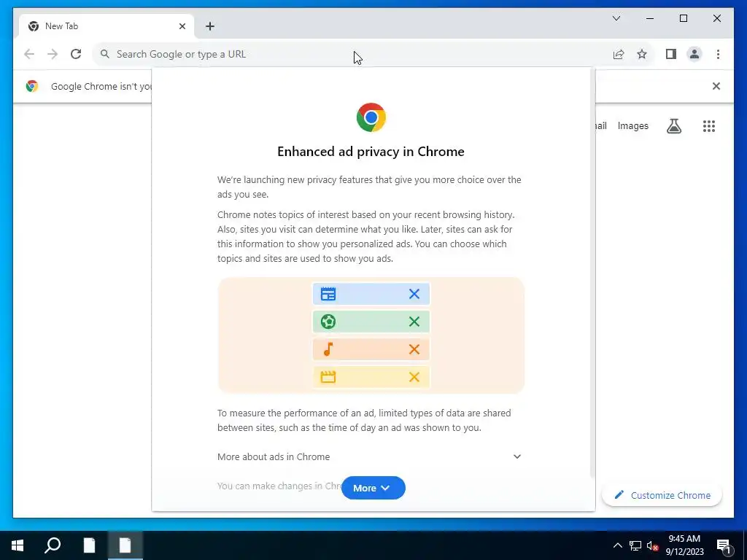This screenshot has height=560, width=747.
Task: Open the profile avatar menu
Action: click(694, 54)
